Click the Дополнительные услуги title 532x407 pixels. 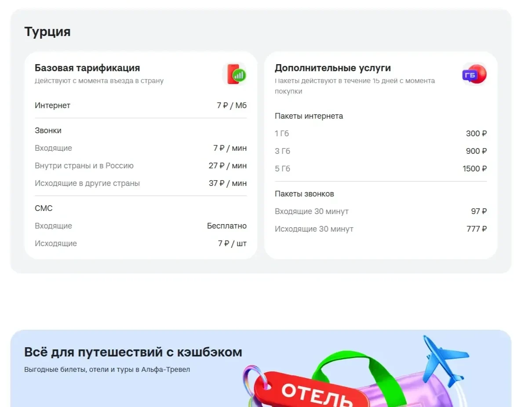pos(333,68)
